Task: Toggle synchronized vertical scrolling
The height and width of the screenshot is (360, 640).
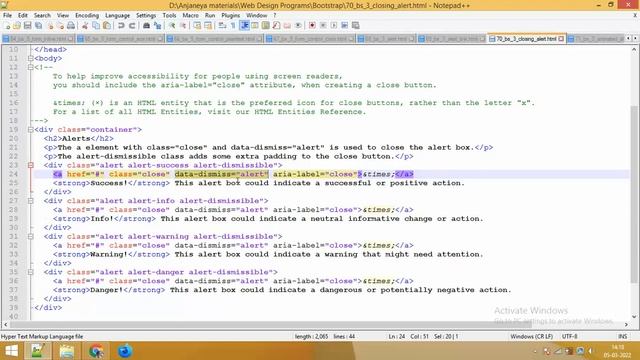Action: pos(197,26)
